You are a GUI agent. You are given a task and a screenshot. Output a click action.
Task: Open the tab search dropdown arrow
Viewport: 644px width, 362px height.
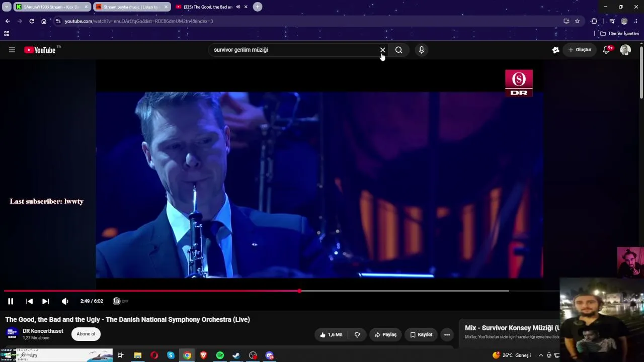pyautogui.click(x=7, y=7)
